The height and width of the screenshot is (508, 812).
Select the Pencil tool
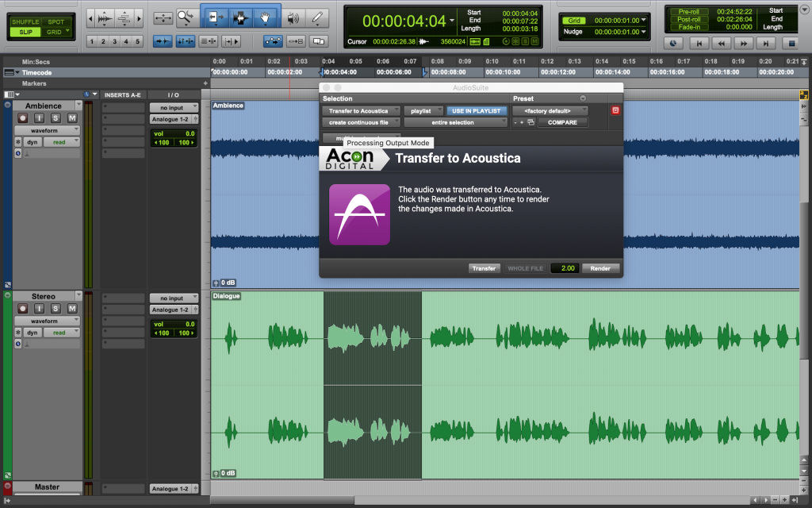[x=317, y=17]
